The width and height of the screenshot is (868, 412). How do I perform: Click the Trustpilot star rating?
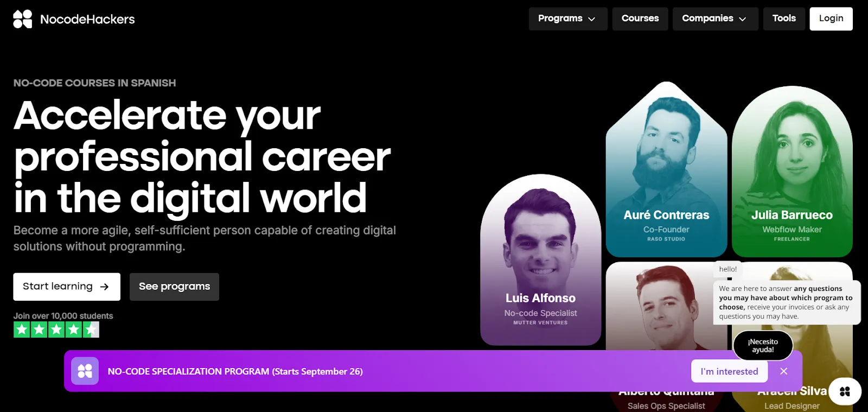(56, 329)
